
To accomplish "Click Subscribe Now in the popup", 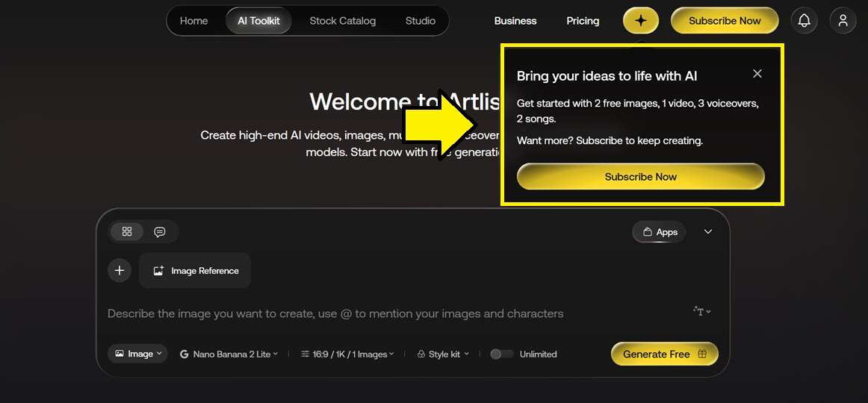I will click(640, 177).
